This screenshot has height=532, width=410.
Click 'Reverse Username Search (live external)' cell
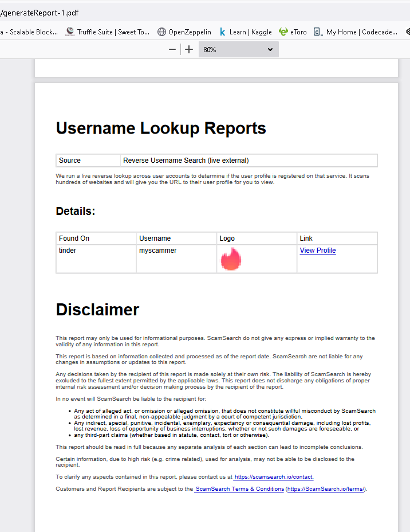click(249, 161)
